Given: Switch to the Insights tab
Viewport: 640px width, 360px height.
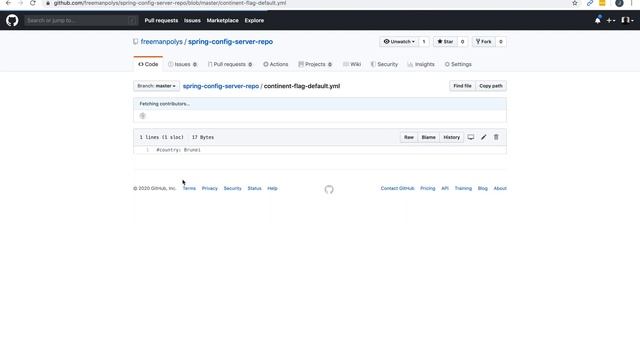Looking at the screenshot, I should pos(421,64).
